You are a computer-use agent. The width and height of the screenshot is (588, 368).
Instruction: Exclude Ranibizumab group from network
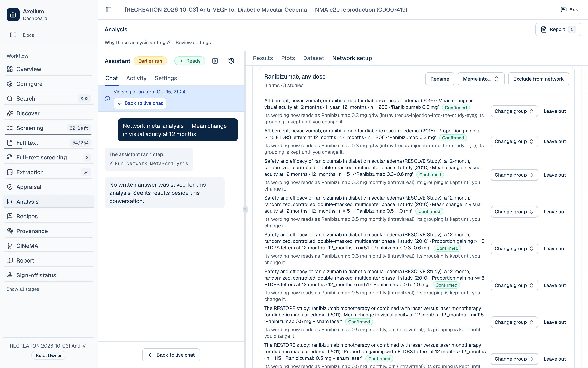[538, 79]
